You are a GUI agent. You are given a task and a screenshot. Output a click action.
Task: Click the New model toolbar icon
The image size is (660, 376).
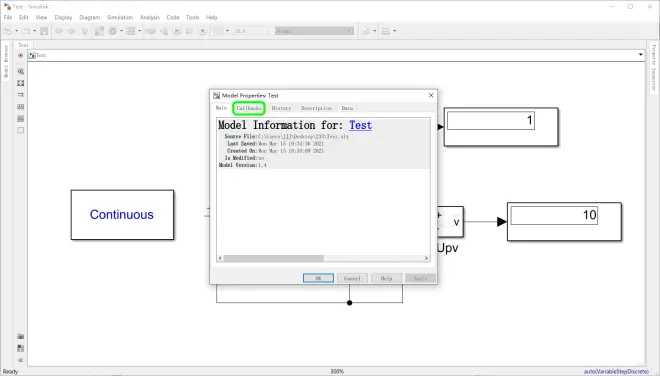coord(8,31)
